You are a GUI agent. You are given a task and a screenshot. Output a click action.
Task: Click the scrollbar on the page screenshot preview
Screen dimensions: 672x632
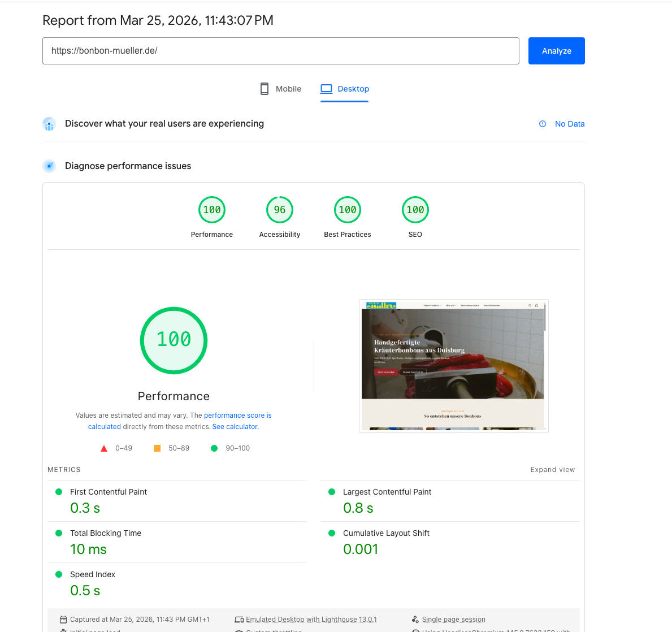tap(544, 328)
